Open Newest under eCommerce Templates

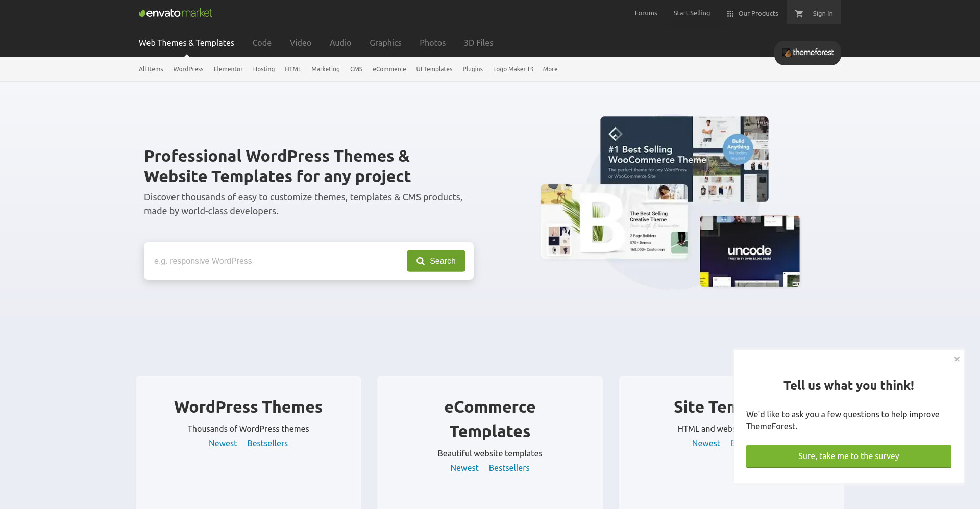[x=464, y=468]
